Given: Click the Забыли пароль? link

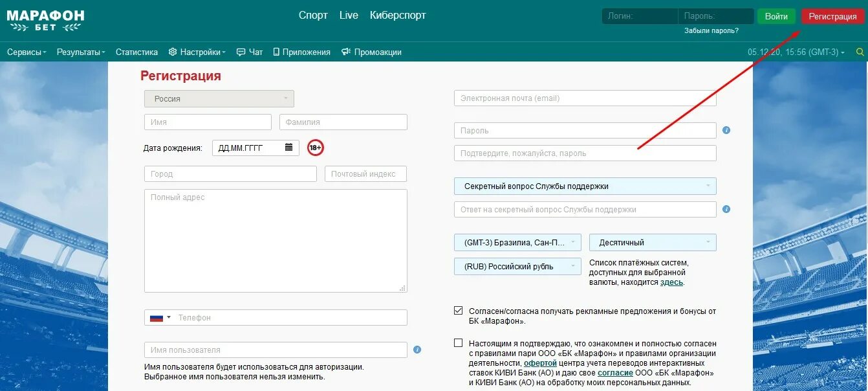Looking at the screenshot, I should coord(711,30).
